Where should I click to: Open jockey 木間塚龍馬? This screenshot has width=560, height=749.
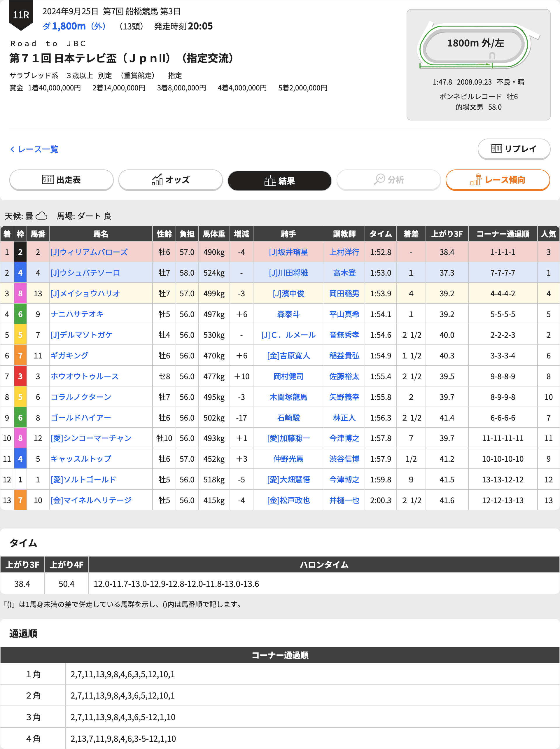click(288, 397)
